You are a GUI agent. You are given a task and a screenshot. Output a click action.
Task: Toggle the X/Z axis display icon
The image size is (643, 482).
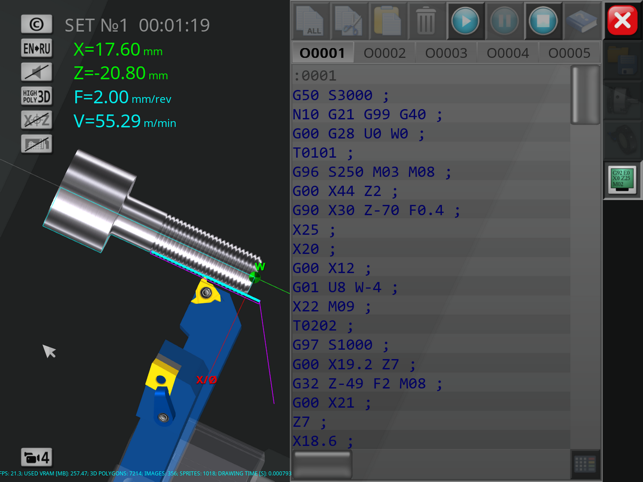coord(37,120)
